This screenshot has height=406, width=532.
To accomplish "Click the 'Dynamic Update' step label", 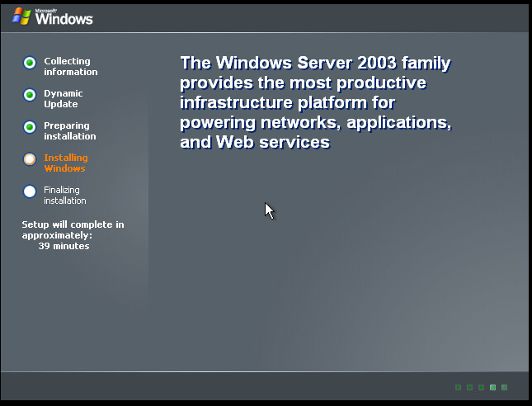I will pyautogui.click(x=64, y=99).
